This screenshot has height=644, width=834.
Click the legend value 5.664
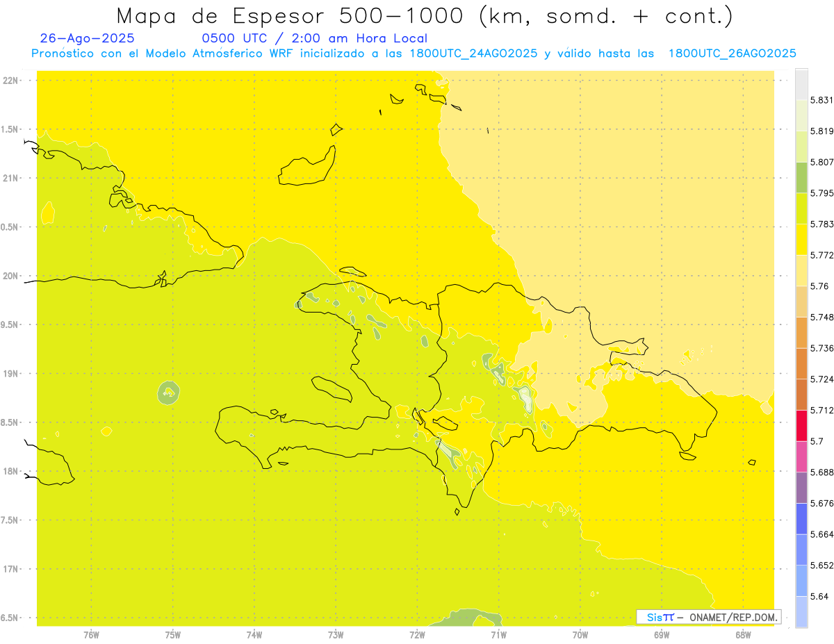tap(821, 534)
